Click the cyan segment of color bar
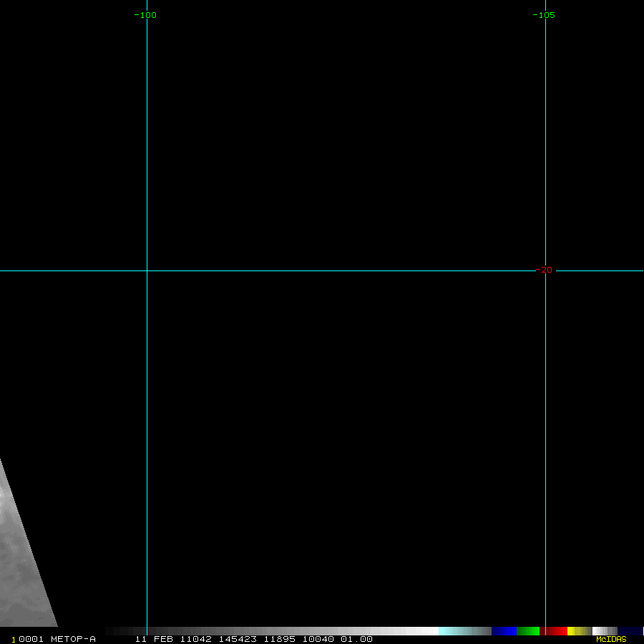This screenshot has height=644, width=644. coord(458,631)
